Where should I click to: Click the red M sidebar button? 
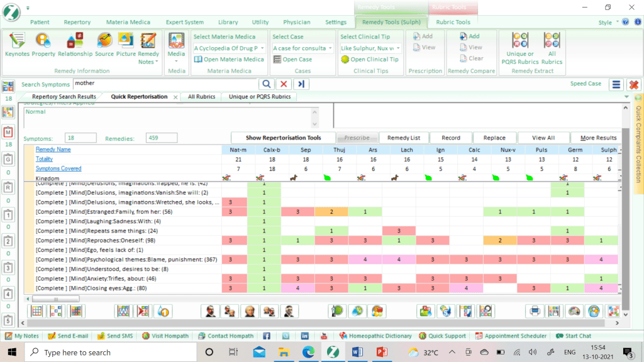pyautogui.click(x=8, y=133)
